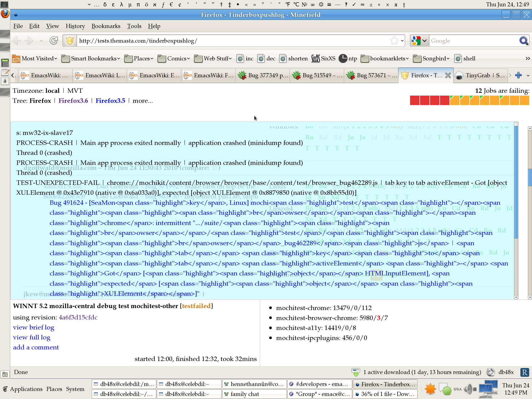Screen dimensions: 532x399
Task: Click the search engine Google icon
Action: tap(416, 41)
